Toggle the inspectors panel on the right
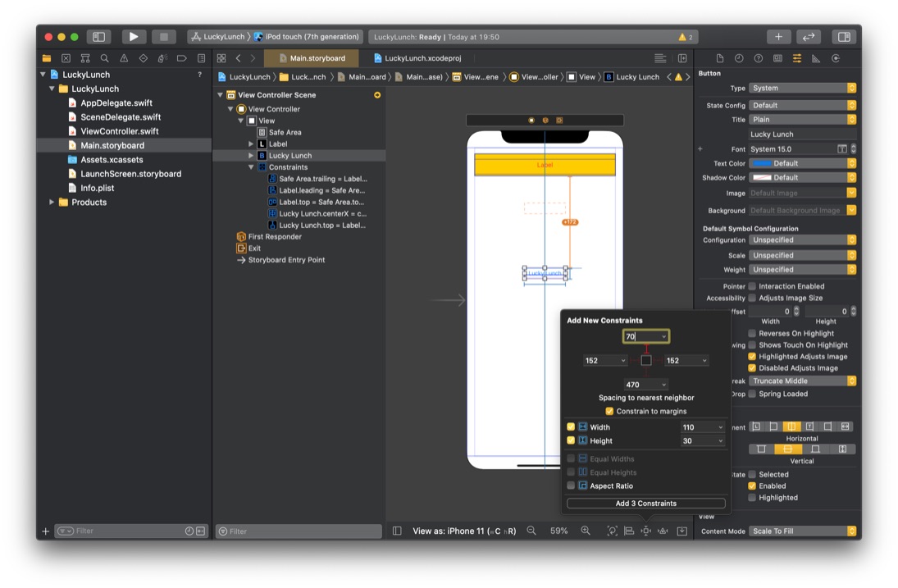898x588 pixels. [x=844, y=37]
